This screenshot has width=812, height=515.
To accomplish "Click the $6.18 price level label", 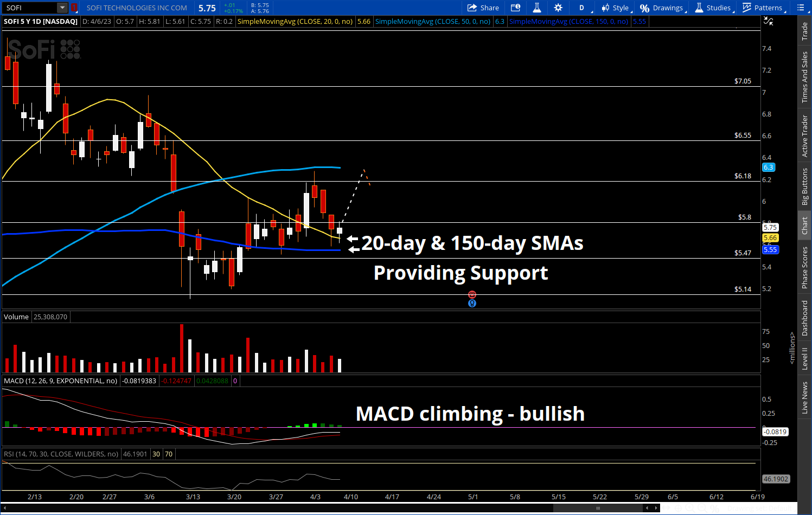I will click(x=743, y=176).
